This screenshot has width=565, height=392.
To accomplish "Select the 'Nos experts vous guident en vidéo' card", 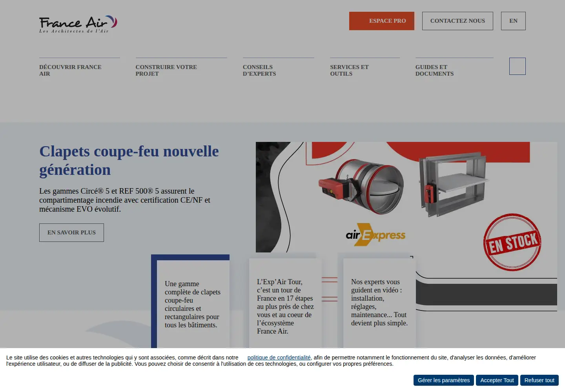I will point(379,303).
